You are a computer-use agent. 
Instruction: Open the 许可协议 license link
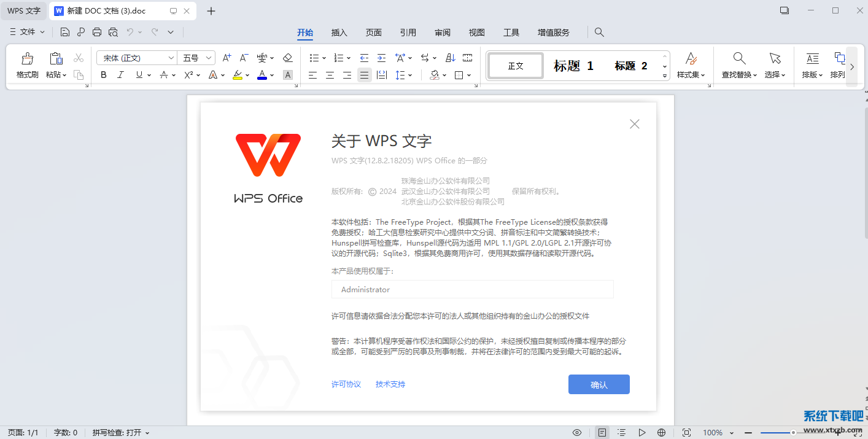click(346, 384)
